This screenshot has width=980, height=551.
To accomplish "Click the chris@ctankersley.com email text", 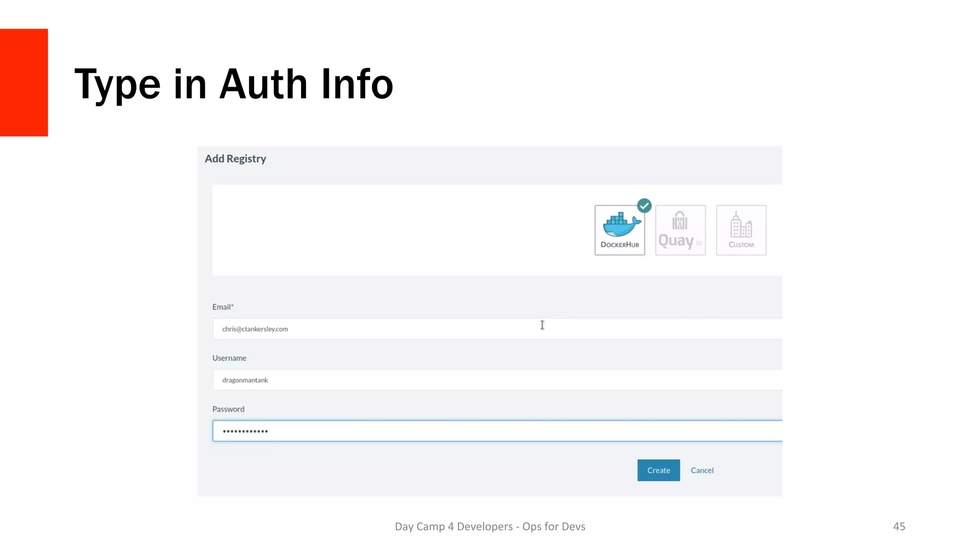I will pyautogui.click(x=255, y=329).
